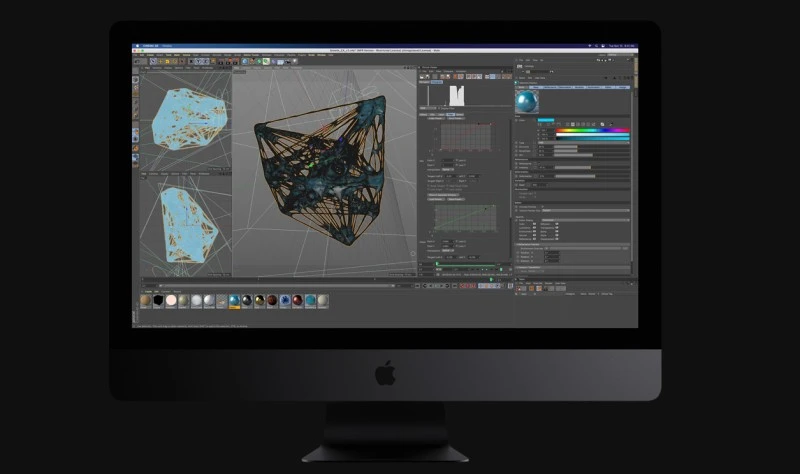Open the Layout dropdown at the top right
This screenshot has height=474, width=800.
[x=620, y=55]
